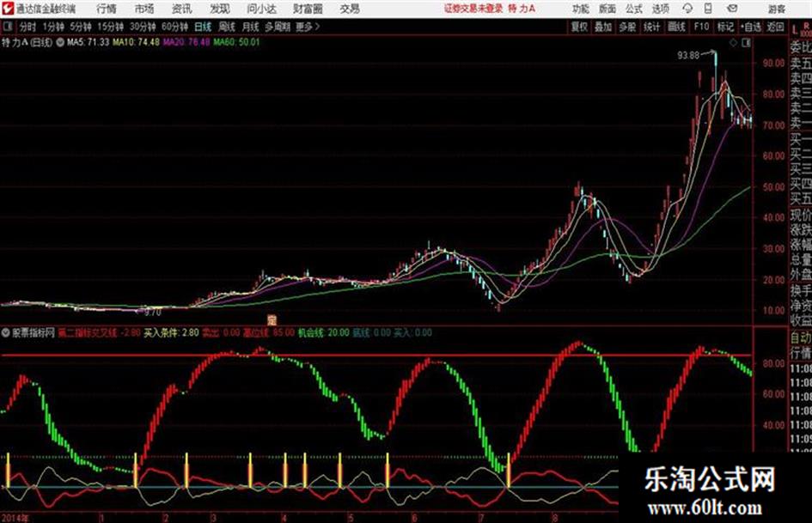
Task: Switch to 分时 chart period
Action: [x=28, y=27]
